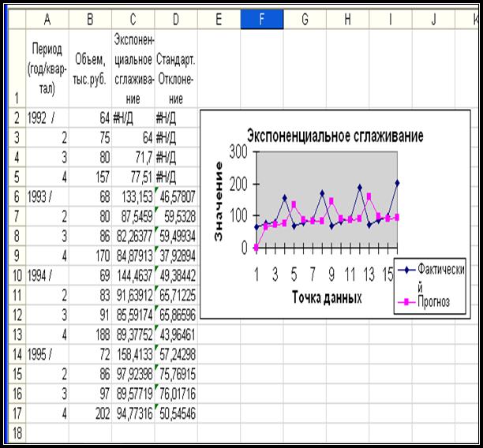Click horizontal axis label 13
This screenshot has width=483, height=448.
coord(369,274)
